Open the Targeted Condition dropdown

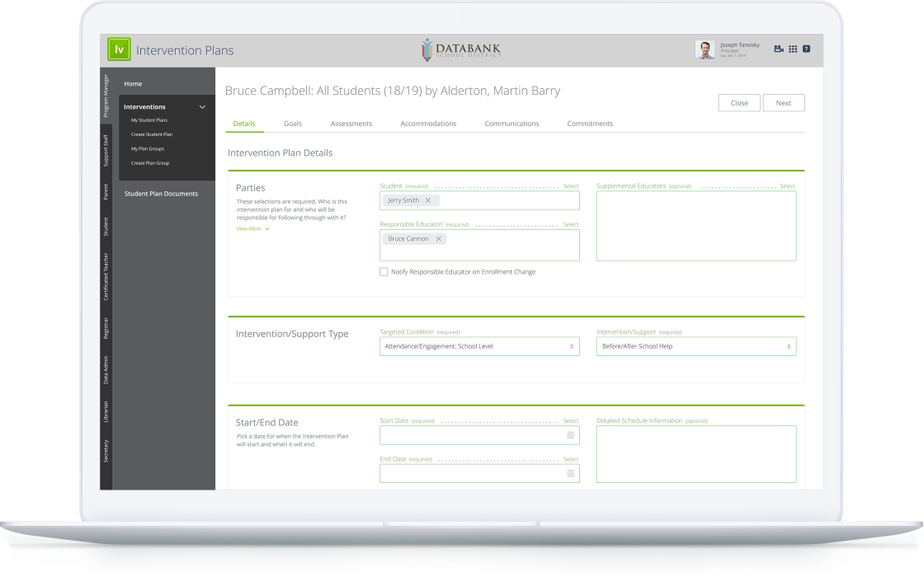[x=478, y=346]
